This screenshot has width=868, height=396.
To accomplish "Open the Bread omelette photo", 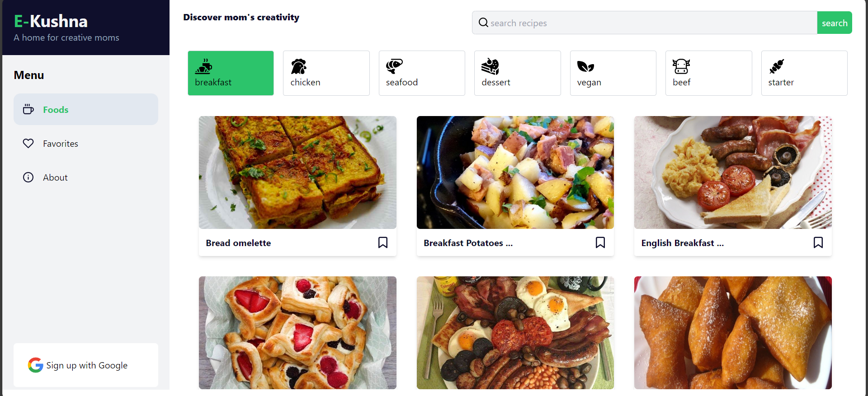I will click(x=297, y=172).
